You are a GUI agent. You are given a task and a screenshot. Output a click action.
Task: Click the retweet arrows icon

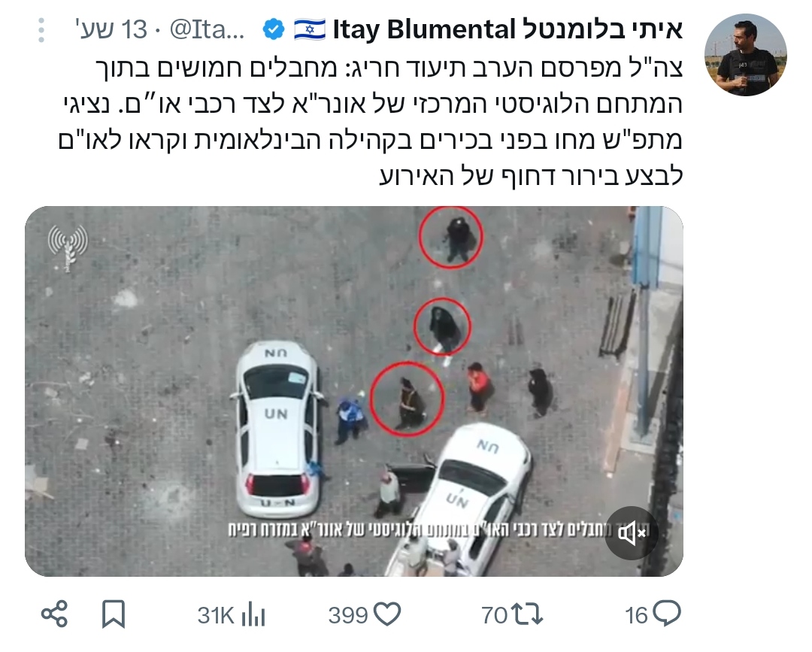tap(527, 615)
